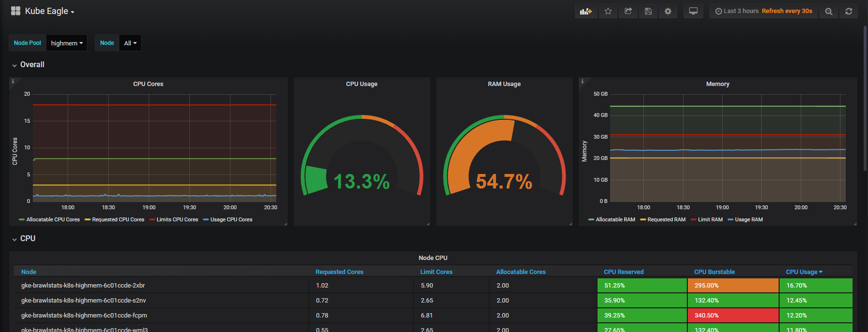Image resolution: width=868 pixels, height=332 pixels.
Task: Click the page vertical scrollbar
Action: 865,98
